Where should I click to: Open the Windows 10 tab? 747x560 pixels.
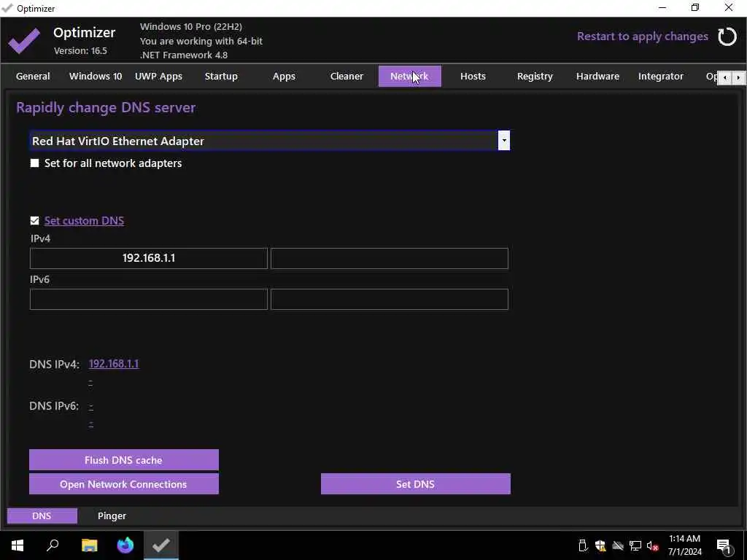[96, 76]
